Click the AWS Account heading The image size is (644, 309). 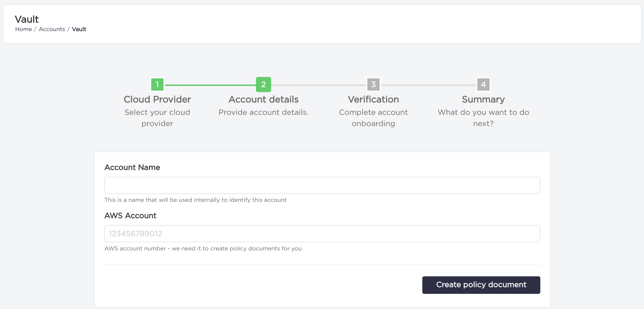tap(130, 215)
